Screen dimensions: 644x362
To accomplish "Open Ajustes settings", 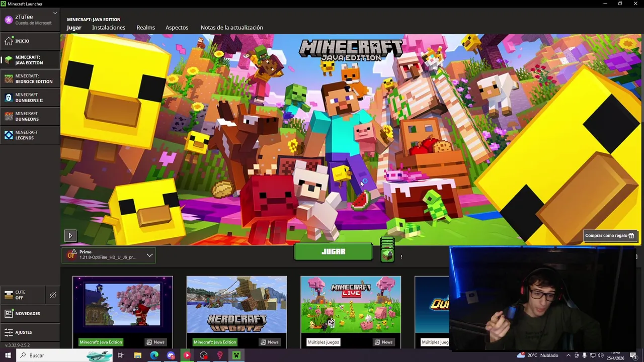I will click(x=30, y=332).
